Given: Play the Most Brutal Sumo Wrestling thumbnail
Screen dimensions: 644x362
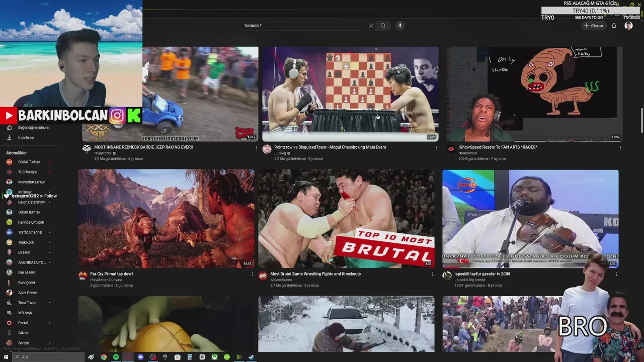Looking at the screenshot, I should pos(346,219).
